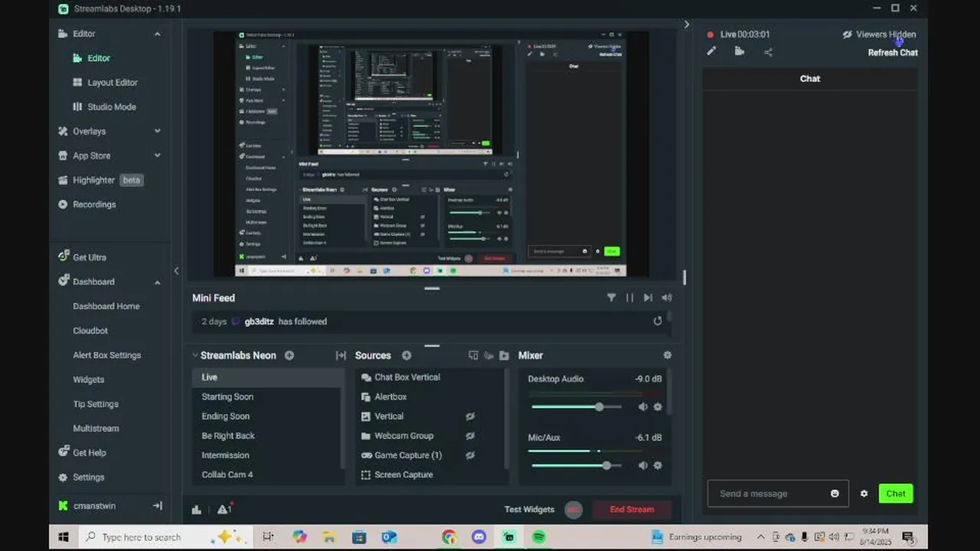Image resolution: width=980 pixels, height=551 pixels.
Task: Open Mic/Aux settings gear
Action: click(x=658, y=465)
